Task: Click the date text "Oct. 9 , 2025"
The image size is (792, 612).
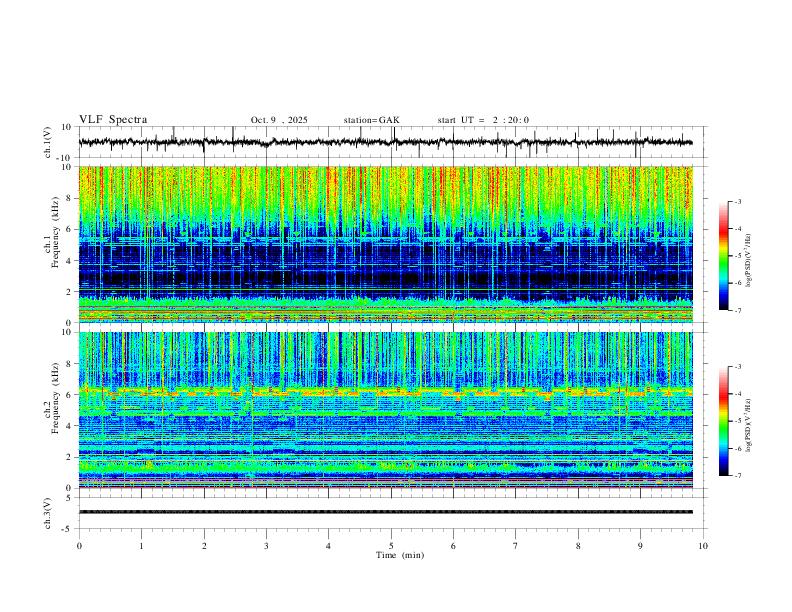Action: 279,120
